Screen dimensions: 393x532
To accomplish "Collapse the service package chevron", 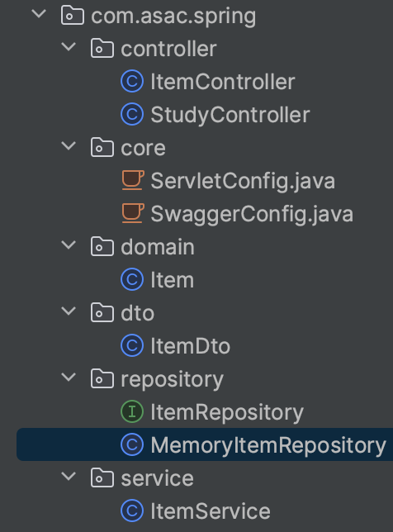I will point(69,476).
